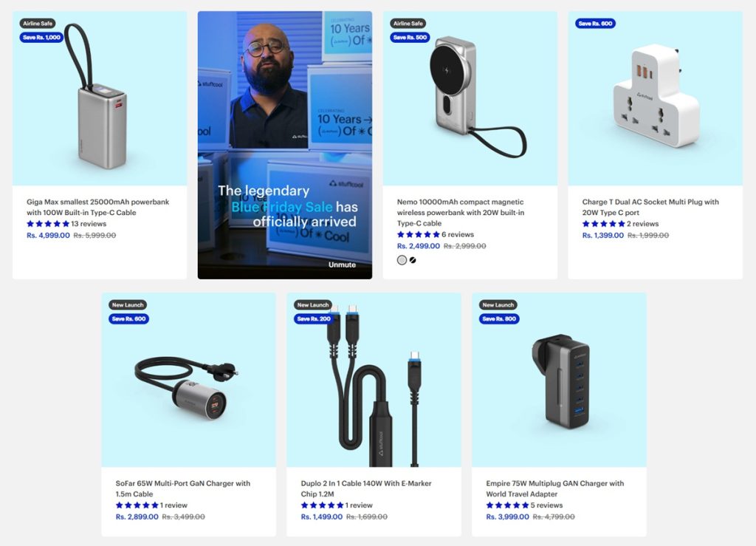The image size is (756, 546).
Task: Click Nemo 10000mAh compact magnetic powerbank title
Action: click(x=461, y=213)
